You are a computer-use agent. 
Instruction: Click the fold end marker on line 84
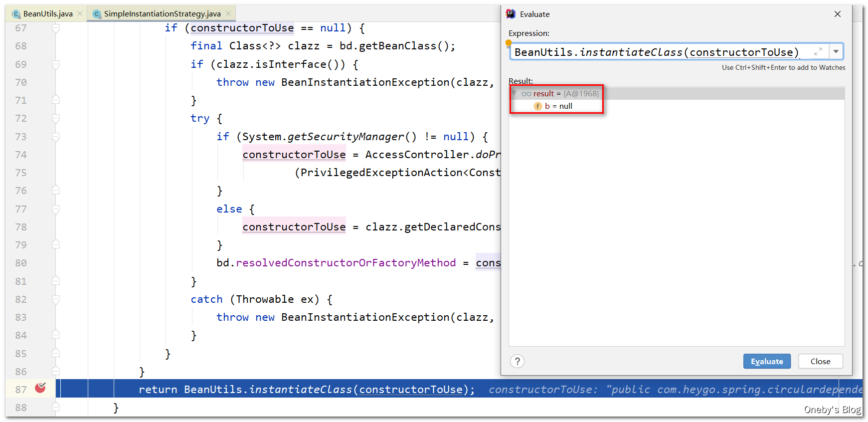pos(56,335)
